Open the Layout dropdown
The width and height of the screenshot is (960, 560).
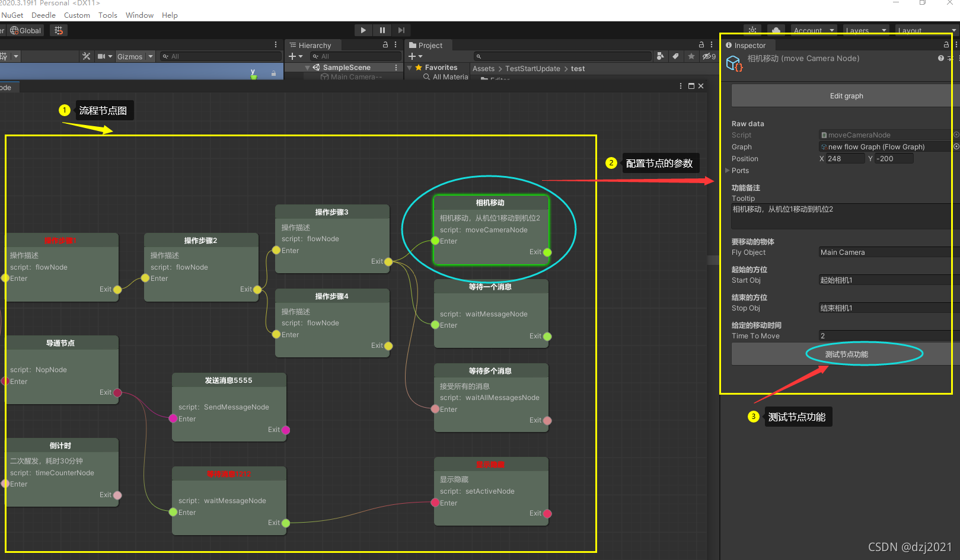click(927, 30)
